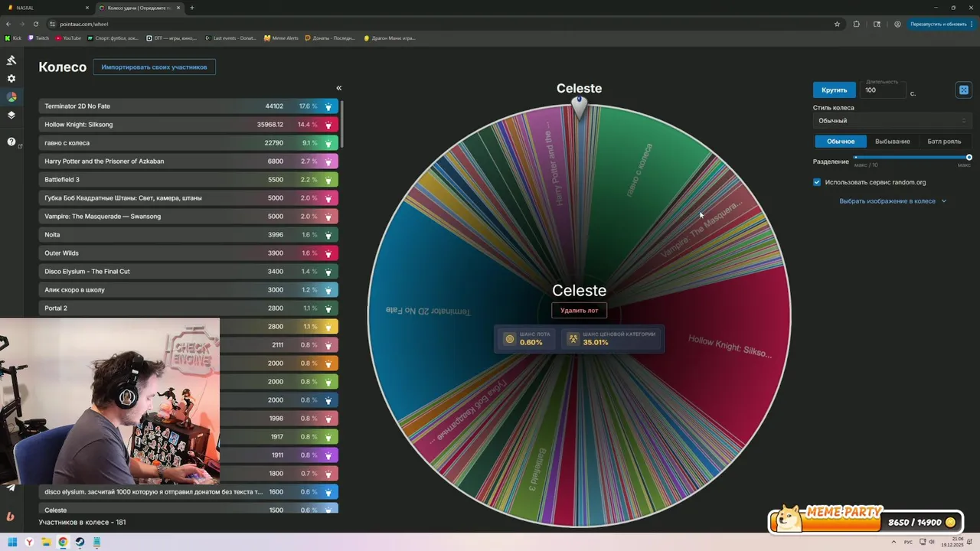
Task: Select the Батл рояль wheel mode
Action: (944, 142)
